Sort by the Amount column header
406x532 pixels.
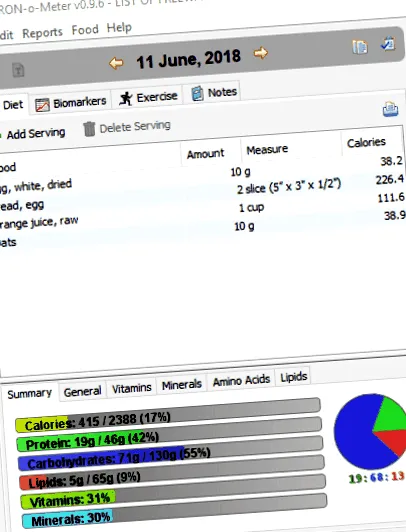(206, 154)
